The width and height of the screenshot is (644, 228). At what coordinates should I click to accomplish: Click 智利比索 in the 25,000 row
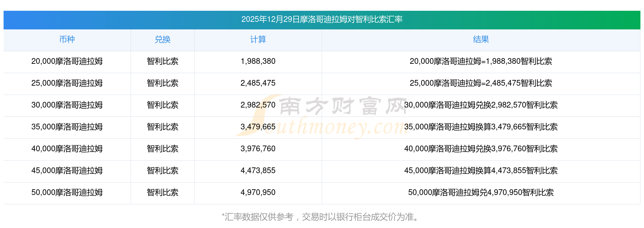pos(162,83)
